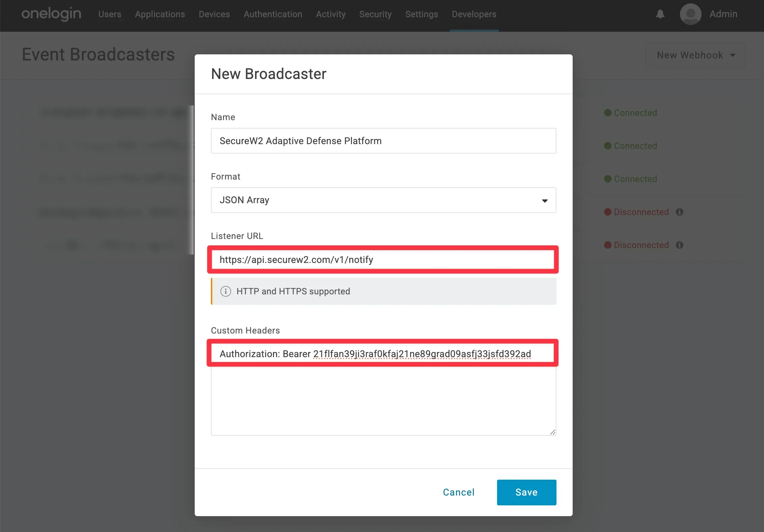
Task: Expand the New Webhook dropdown button
Action: pyautogui.click(x=695, y=55)
